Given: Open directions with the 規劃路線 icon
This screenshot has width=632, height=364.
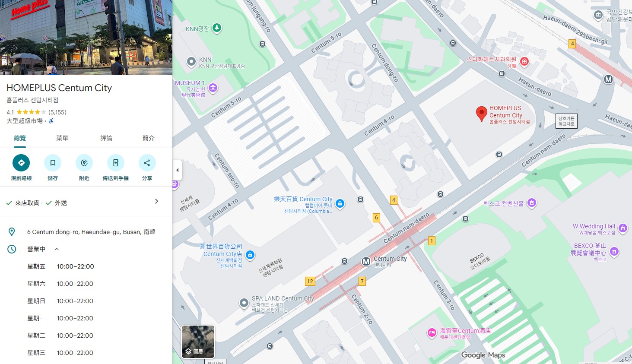Looking at the screenshot, I should [21, 163].
